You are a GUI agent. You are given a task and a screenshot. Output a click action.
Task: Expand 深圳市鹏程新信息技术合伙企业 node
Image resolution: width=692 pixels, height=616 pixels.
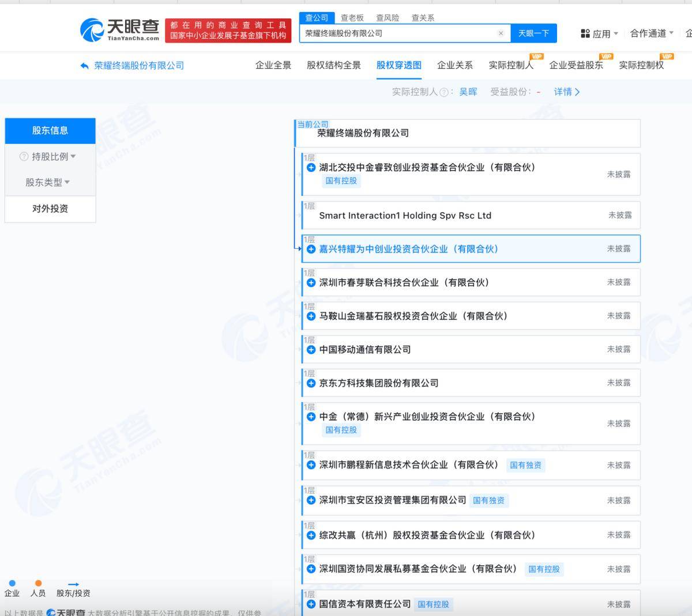pyautogui.click(x=311, y=464)
